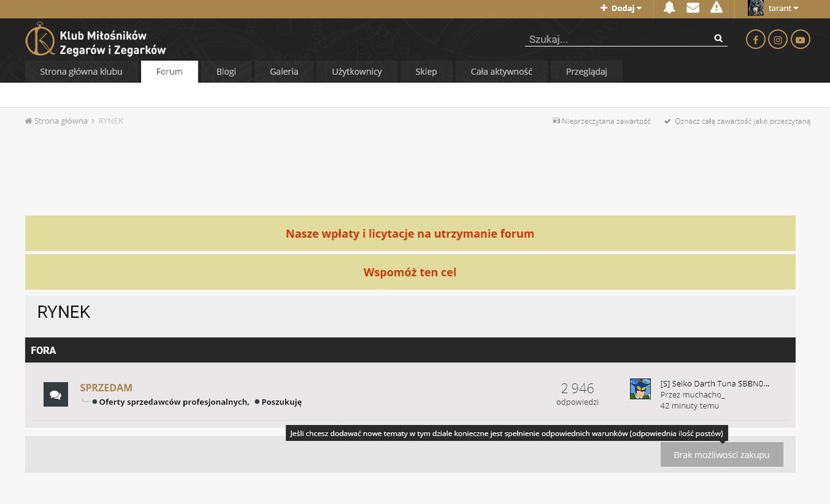
Task: Go to the Sklep tab
Action: point(426,72)
